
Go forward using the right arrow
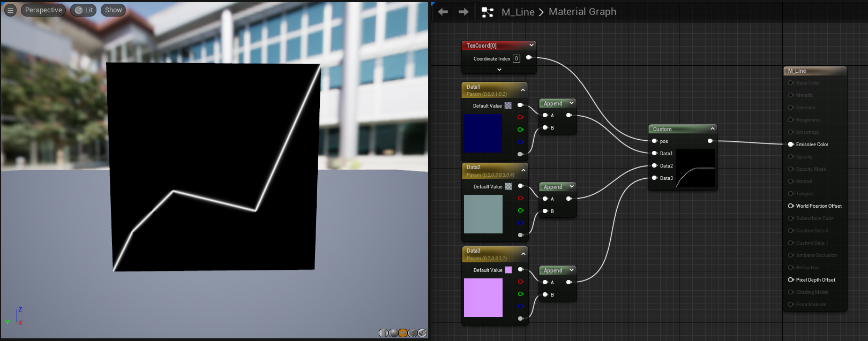coord(463,12)
